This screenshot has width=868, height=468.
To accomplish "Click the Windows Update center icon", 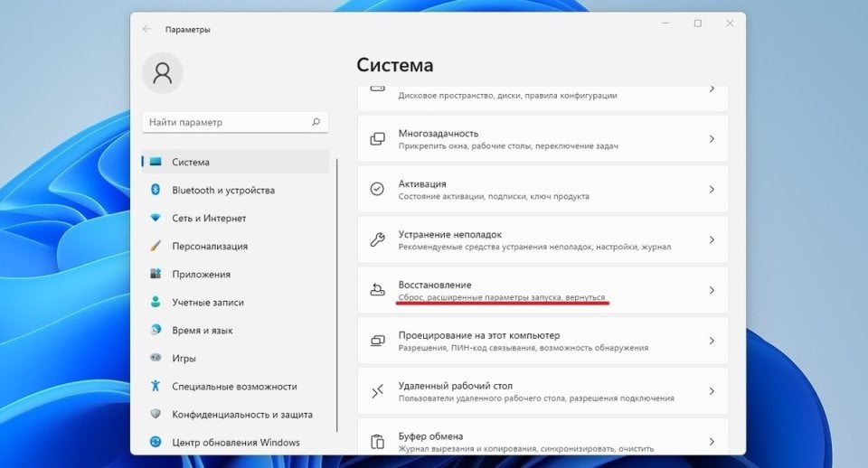I will tap(156, 443).
